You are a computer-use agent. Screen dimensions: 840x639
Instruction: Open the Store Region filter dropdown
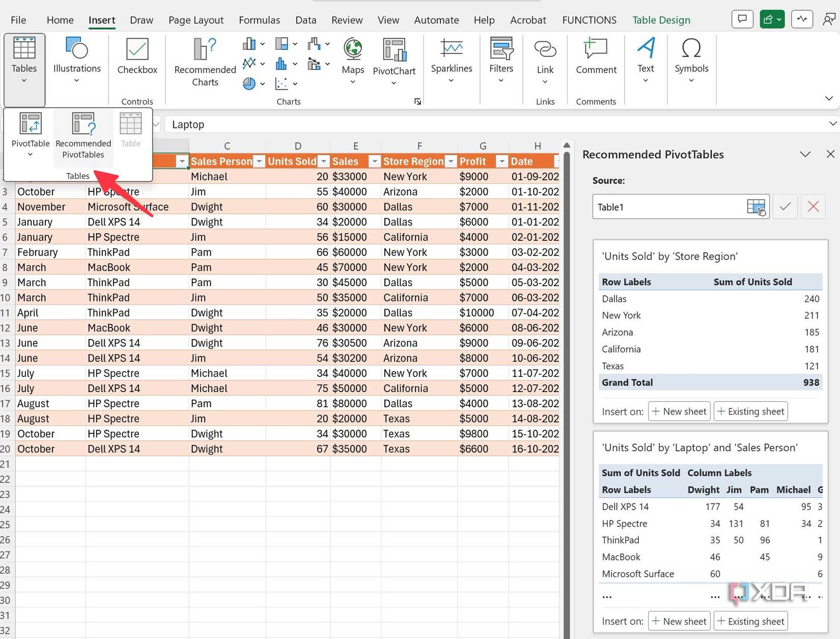coord(451,161)
